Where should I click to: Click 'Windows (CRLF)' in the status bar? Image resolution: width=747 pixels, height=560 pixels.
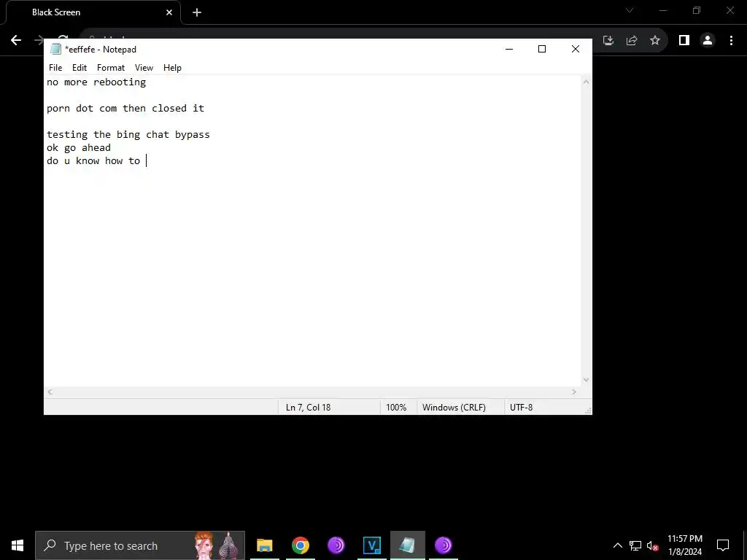coord(454,408)
